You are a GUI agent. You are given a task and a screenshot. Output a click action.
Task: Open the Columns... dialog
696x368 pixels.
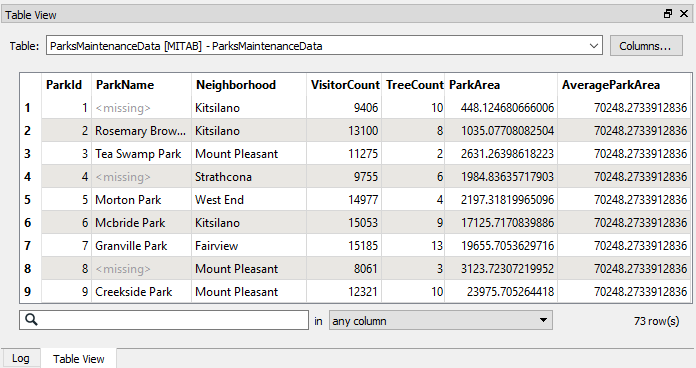[x=646, y=46]
